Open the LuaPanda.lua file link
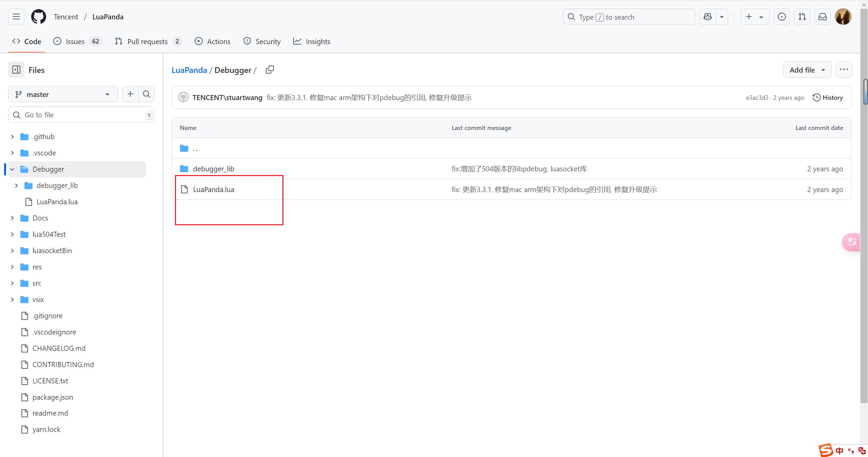Image resolution: width=868 pixels, height=457 pixels. tap(213, 189)
